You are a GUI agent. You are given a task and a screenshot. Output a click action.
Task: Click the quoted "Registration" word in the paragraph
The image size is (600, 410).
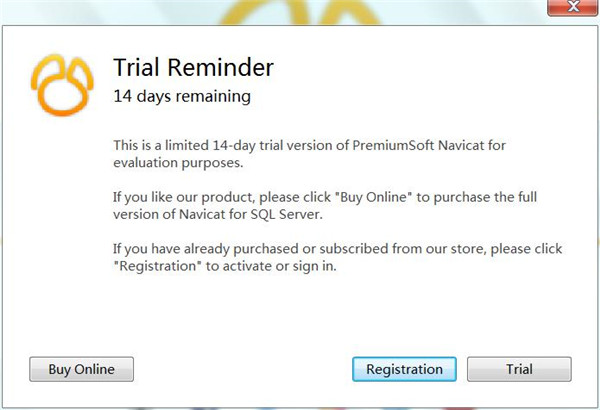(x=156, y=264)
